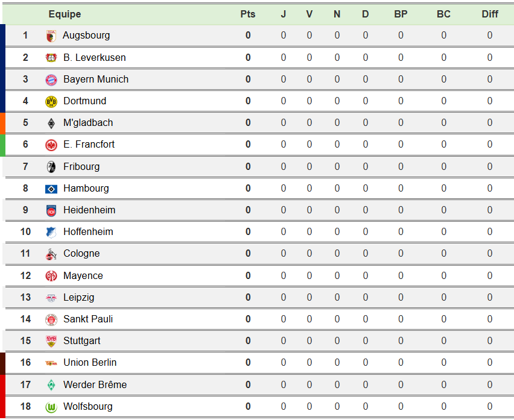Click the Wolfsbourg green logo
Image resolution: width=514 pixels, height=420 pixels.
(51, 407)
